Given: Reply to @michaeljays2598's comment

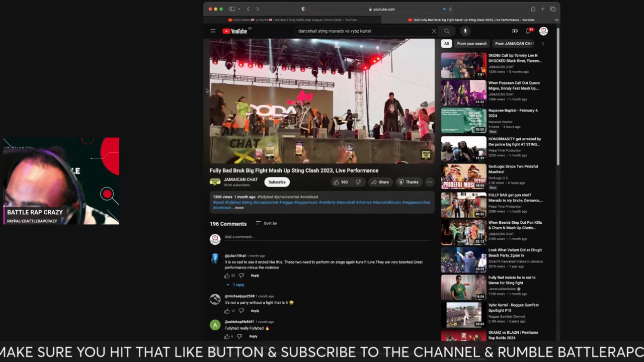Looking at the screenshot, I should [255, 311].
